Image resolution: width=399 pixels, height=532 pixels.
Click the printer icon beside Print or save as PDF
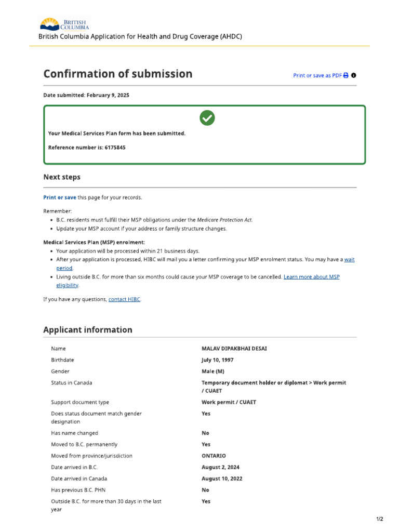click(346, 75)
